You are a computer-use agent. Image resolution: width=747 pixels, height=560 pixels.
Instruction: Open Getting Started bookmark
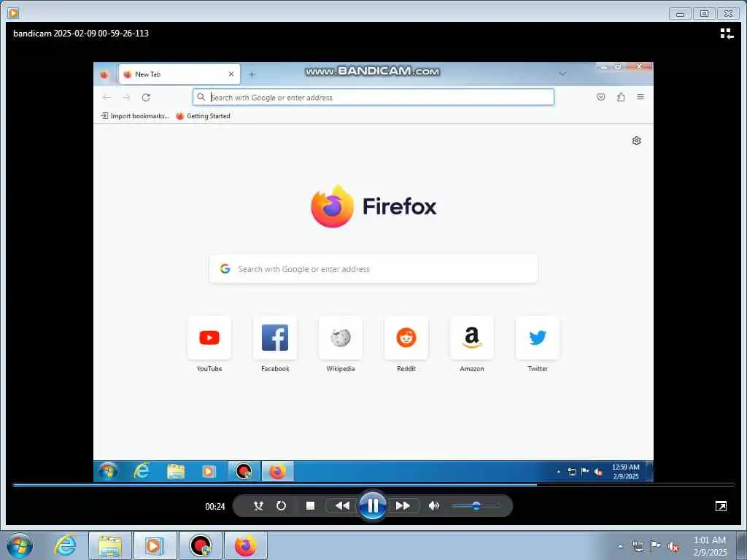[x=203, y=116]
